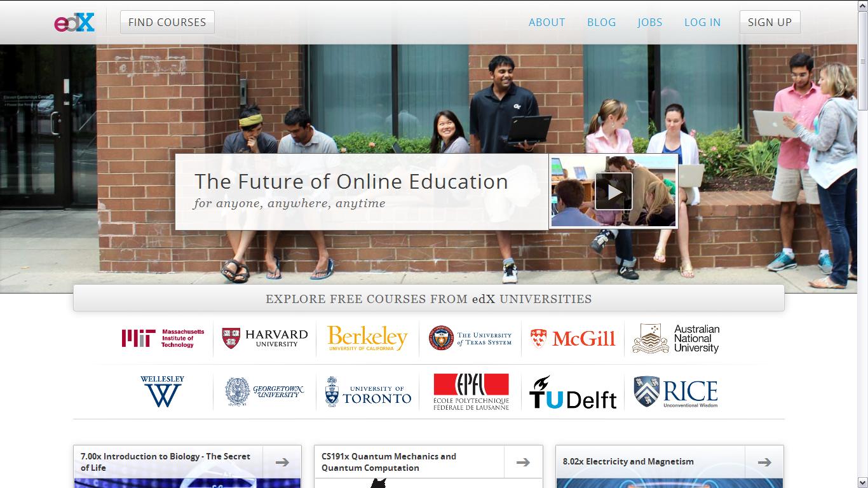Click The Future of Online Education headline
Image resolution: width=868 pixels, height=488 pixels.
click(x=351, y=182)
